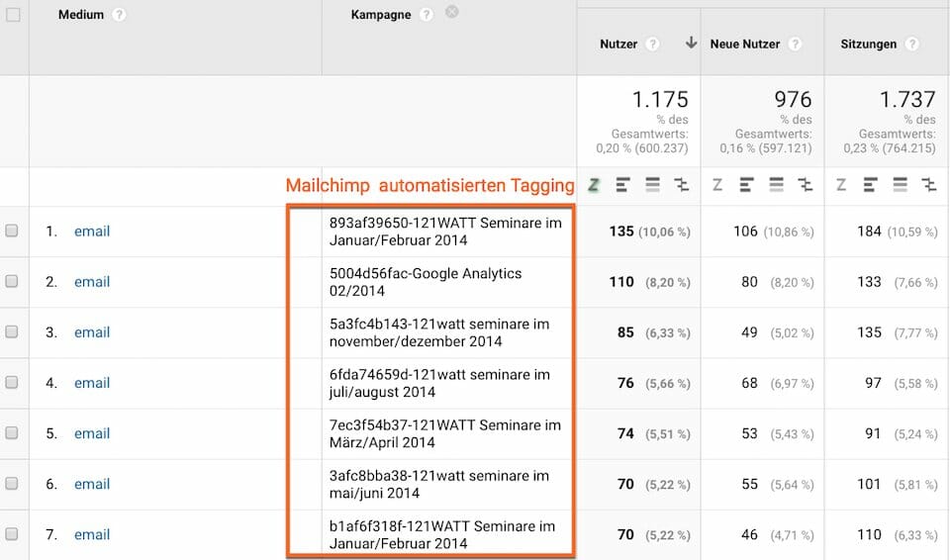Check the box for row 2 email
This screenshot has height=560, width=950.
[12, 281]
